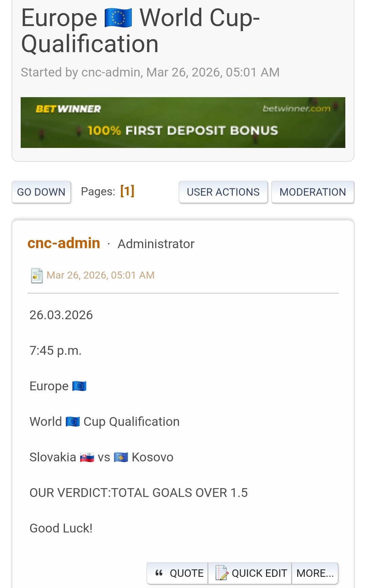
Task: Open the post timestamp permalink
Action: click(x=100, y=275)
